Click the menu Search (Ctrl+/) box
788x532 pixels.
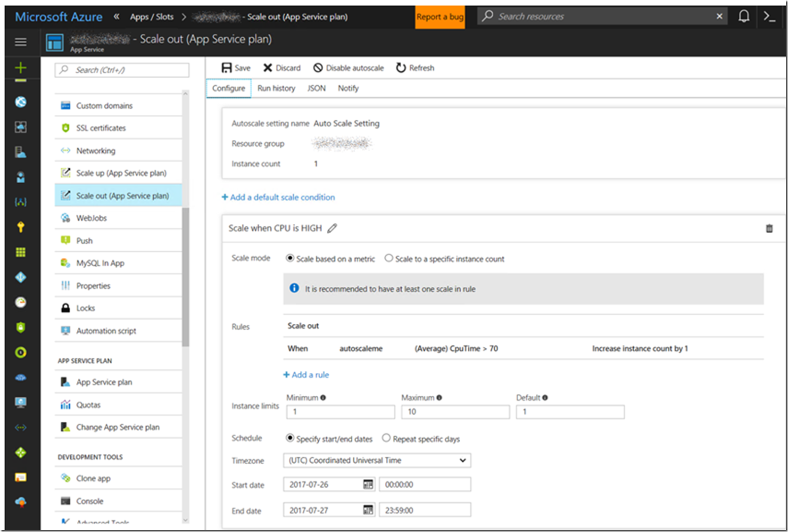coord(122,70)
